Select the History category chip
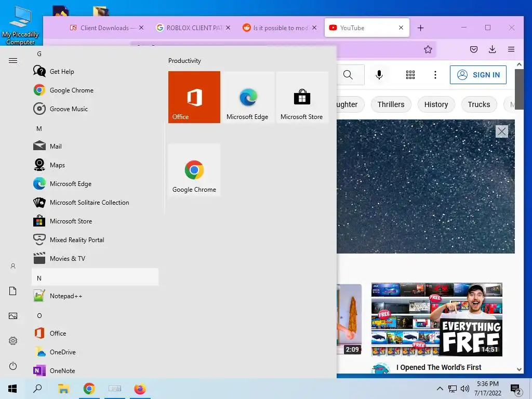 coord(436,104)
